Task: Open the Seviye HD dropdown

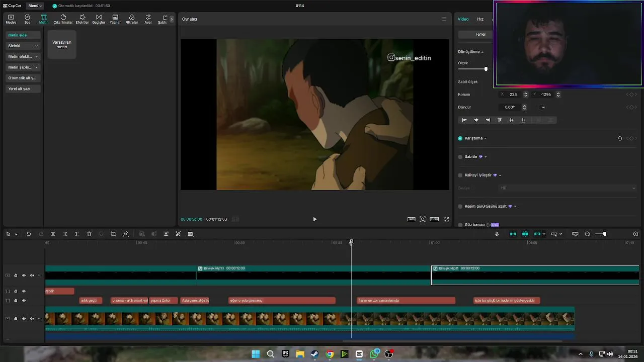Action: [x=567, y=188]
